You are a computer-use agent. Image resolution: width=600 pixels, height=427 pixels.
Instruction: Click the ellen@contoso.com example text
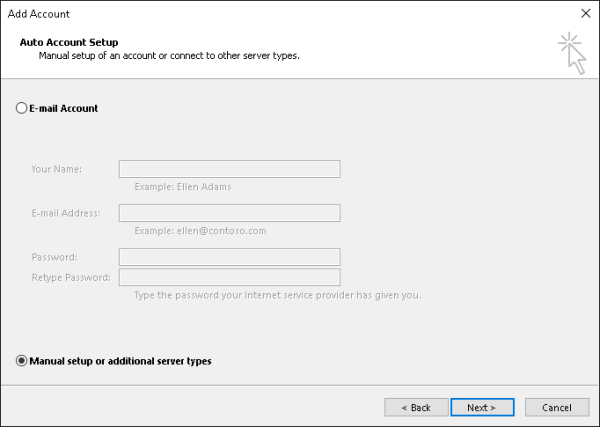200,230
